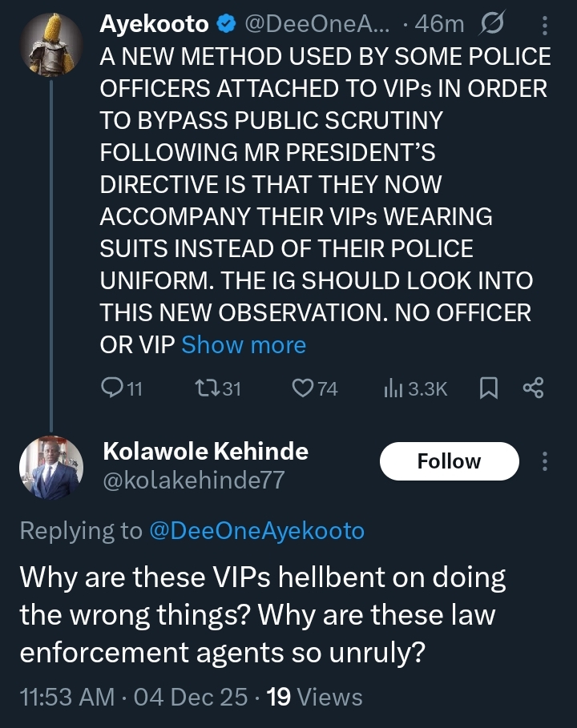The image size is (577, 728).
Task: Expand the post with Show more
Action: click(244, 345)
